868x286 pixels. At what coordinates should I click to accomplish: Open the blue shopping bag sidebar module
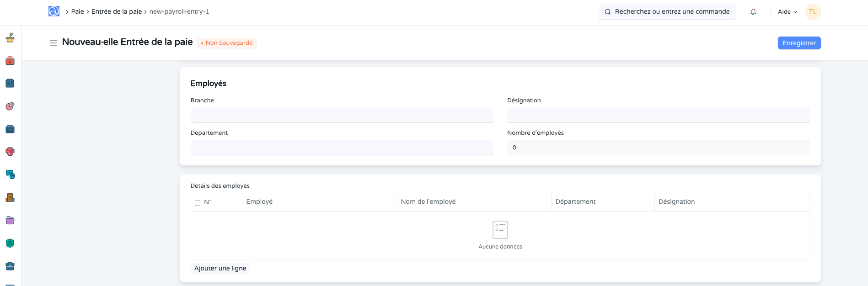10,83
